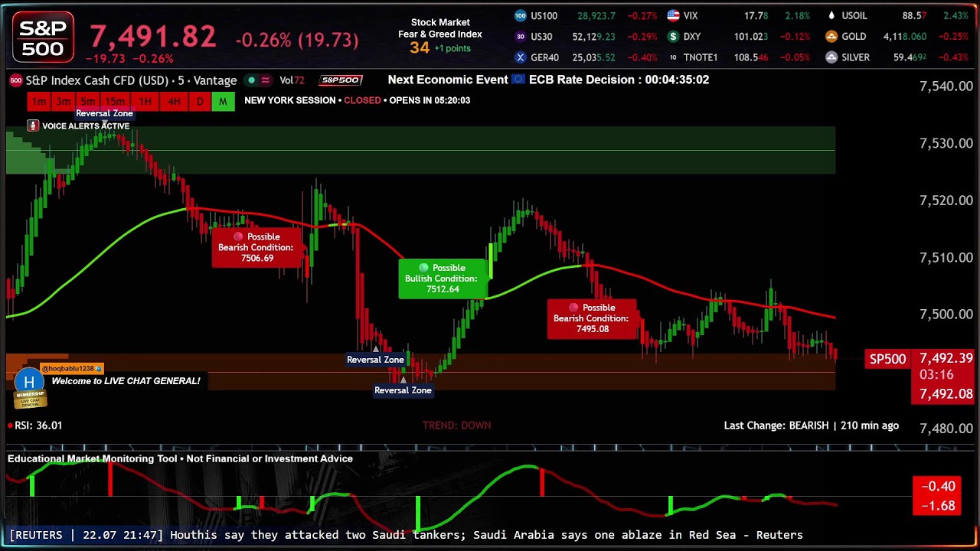Click the TNOTE1 '10' icon
The width and height of the screenshot is (980, 551).
673,57
